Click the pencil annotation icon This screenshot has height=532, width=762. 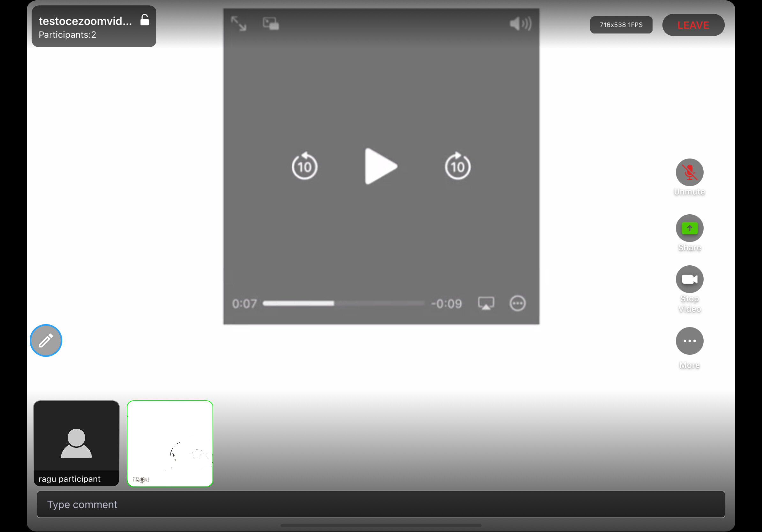point(46,340)
